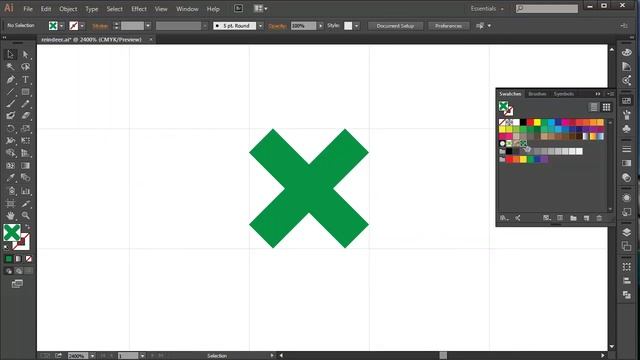Screen dimensions: 640x360
Task: Swap fill and stroke colors
Action: point(27,227)
